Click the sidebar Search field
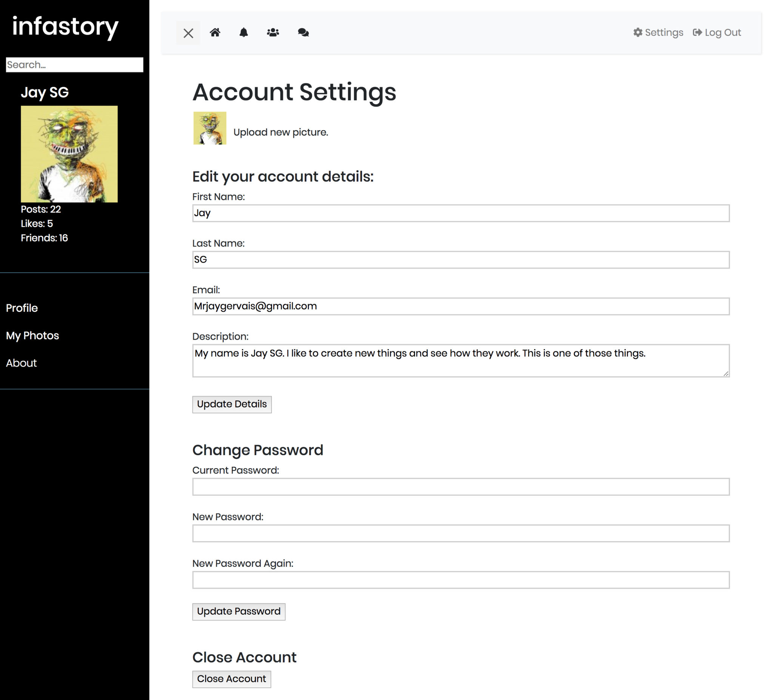 click(74, 65)
